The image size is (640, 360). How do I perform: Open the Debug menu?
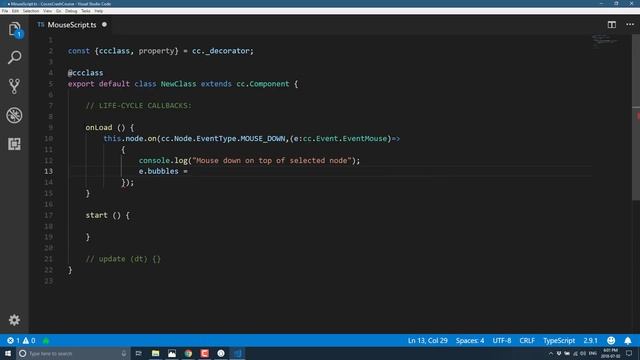coord(71,11)
